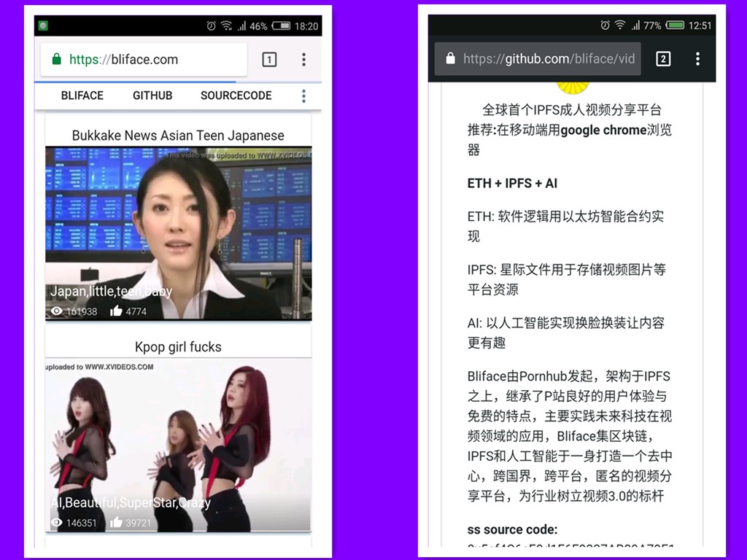
Task: Open tab switcher showing 1 tab
Action: [x=269, y=60]
